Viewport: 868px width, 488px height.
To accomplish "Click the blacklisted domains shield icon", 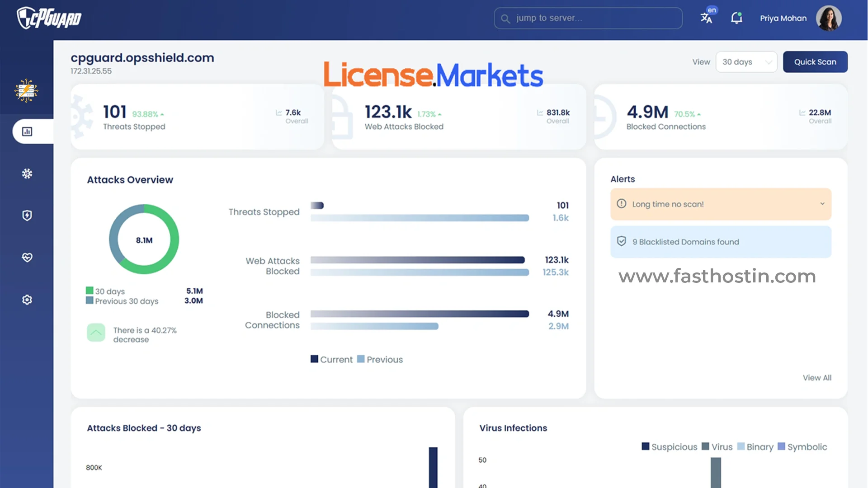I will 622,241.
